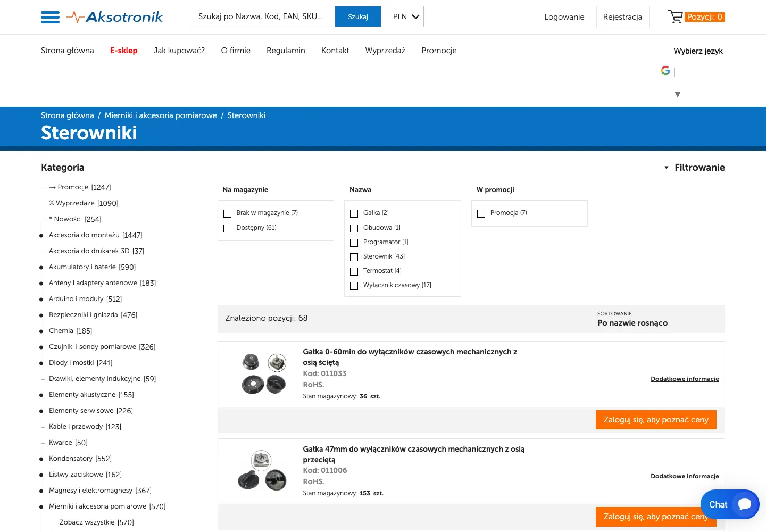
Task: Go to 'Jak kupować?' menu page
Action: (x=179, y=51)
